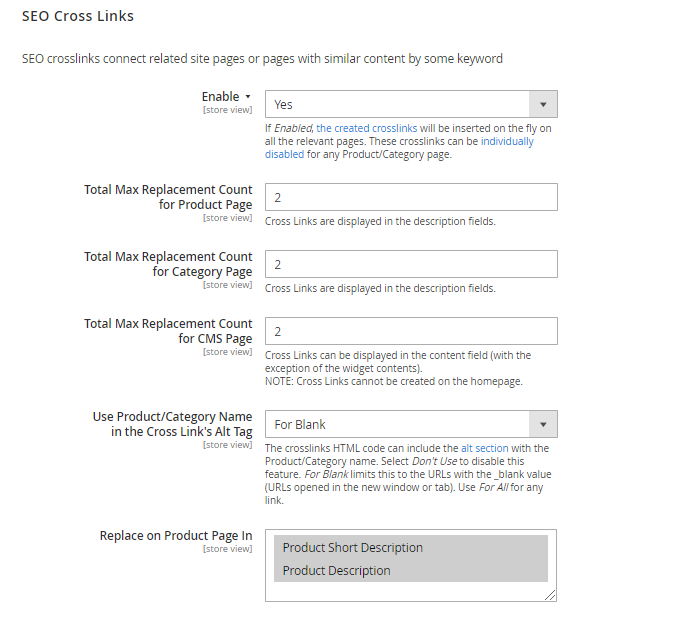Collapse the SEO Cross Links section heading
Screen dimensions: 685x619
click(78, 17)
